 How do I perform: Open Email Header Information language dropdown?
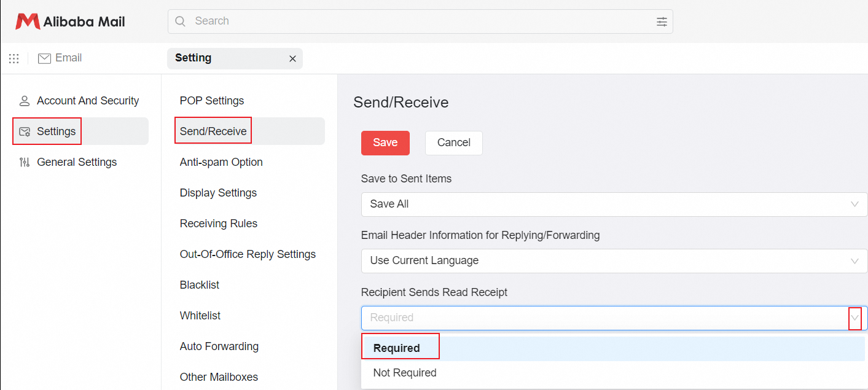(614, 260)
